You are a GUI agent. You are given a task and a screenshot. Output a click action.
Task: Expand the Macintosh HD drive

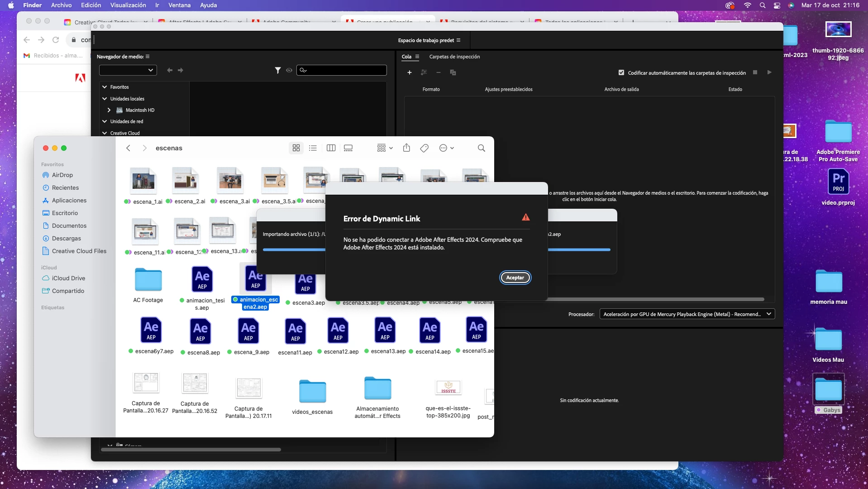tap(109, 110)
